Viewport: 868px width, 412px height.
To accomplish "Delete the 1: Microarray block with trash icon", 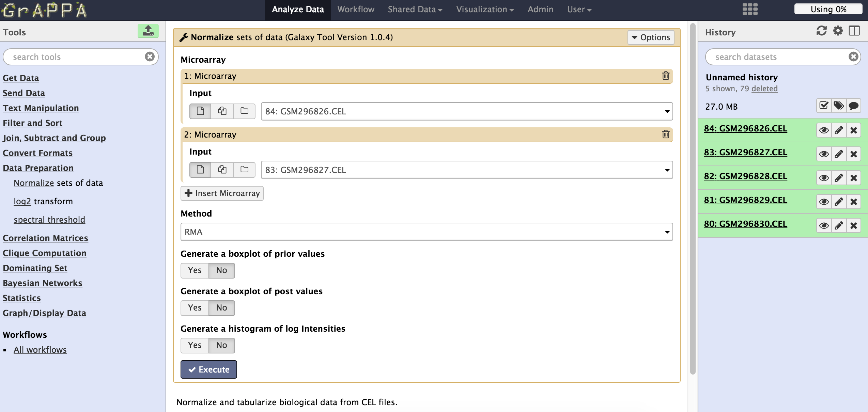I will click(665, 76).
